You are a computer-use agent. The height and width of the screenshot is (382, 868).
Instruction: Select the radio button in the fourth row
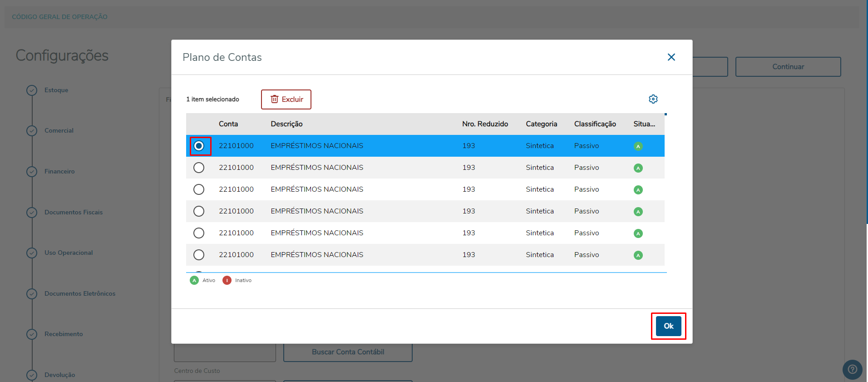pyautogui.click(x=199, y=211)
